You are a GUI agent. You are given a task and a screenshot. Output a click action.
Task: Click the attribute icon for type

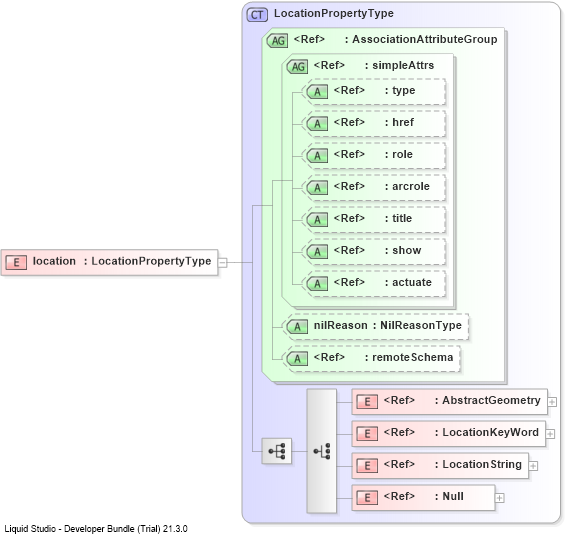[317, 92]
